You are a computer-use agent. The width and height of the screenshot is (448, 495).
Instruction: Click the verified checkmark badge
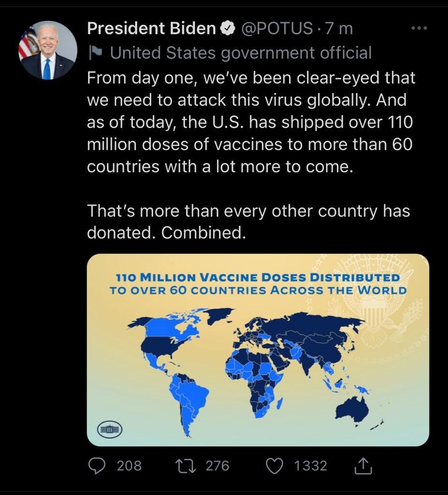228,29
